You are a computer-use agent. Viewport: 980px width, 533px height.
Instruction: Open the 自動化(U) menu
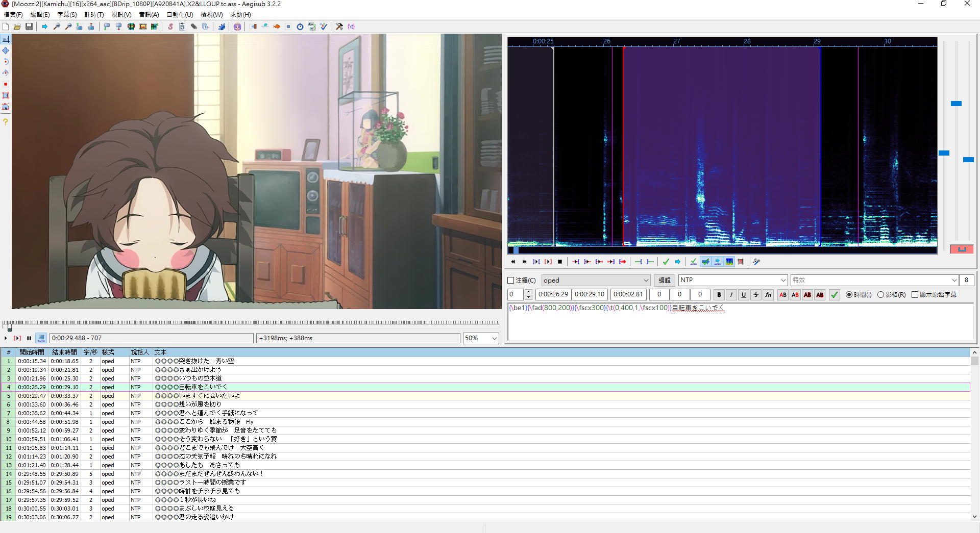tap(180, 15)
